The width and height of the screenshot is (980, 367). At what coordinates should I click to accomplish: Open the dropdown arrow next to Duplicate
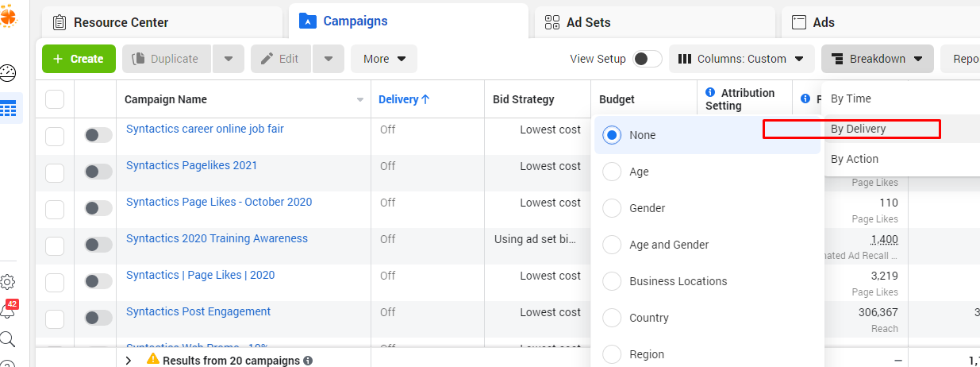(x=229, y=59)
